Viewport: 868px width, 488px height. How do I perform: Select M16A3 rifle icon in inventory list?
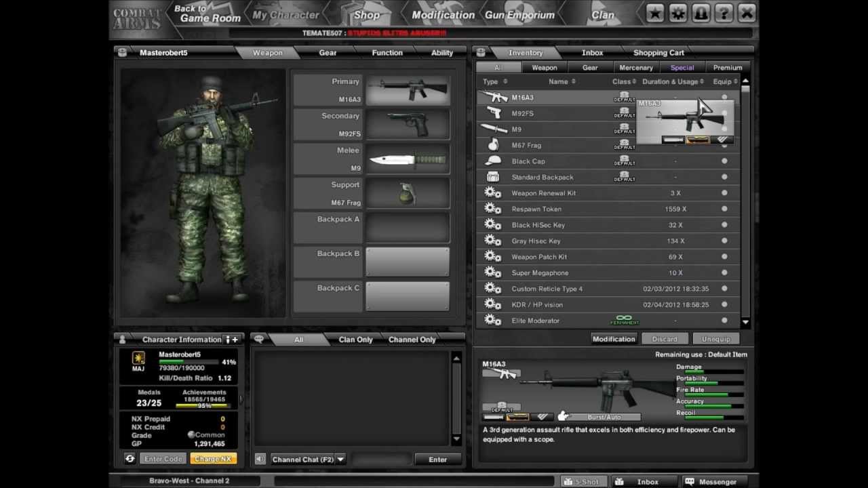(x=494, y=98)
